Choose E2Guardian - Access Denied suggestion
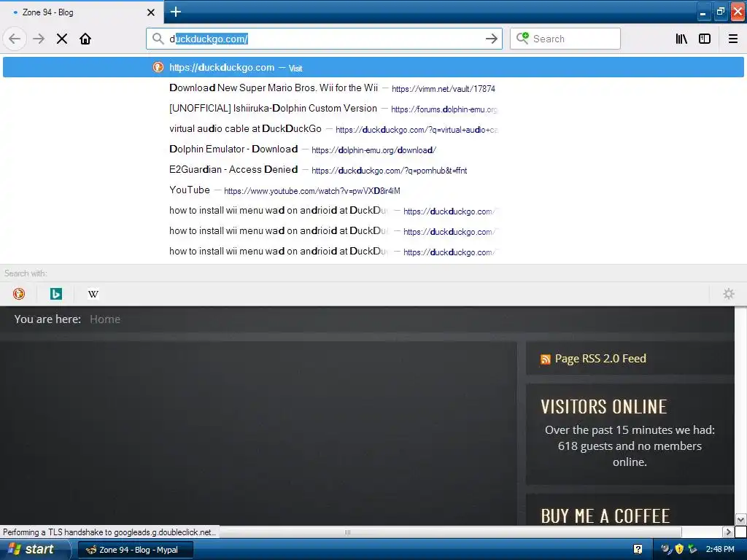This screenshot has width=747, height=560. point(373,170)
